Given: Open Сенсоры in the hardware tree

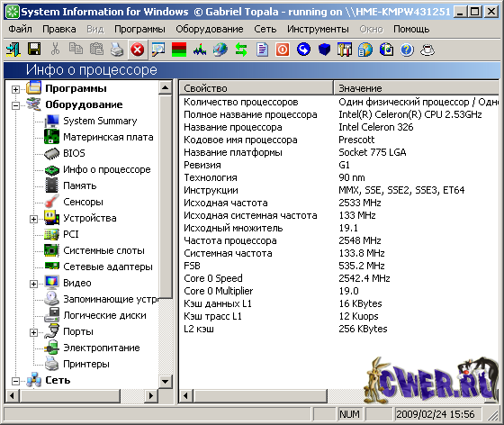Looking at the screenshot, I should (x=83, y=202).
